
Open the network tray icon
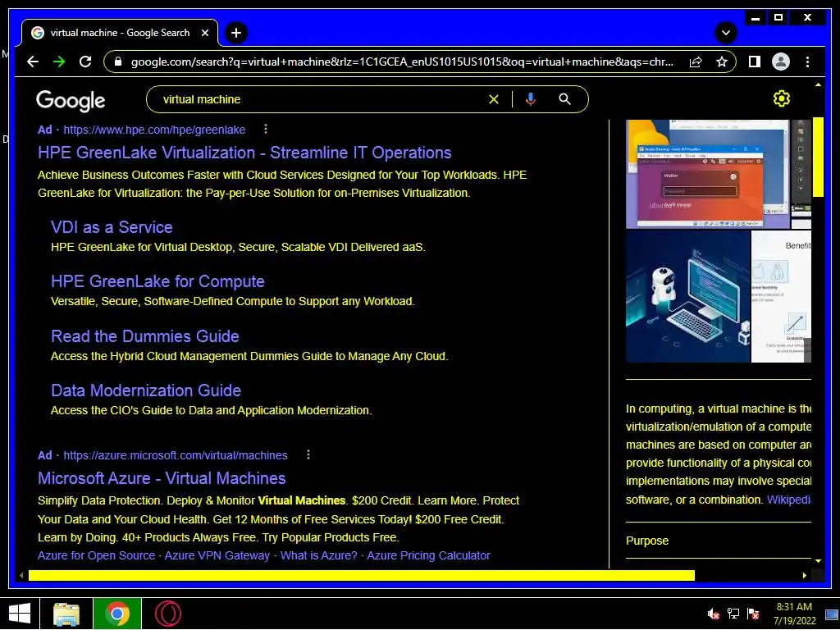click(733, 614)
